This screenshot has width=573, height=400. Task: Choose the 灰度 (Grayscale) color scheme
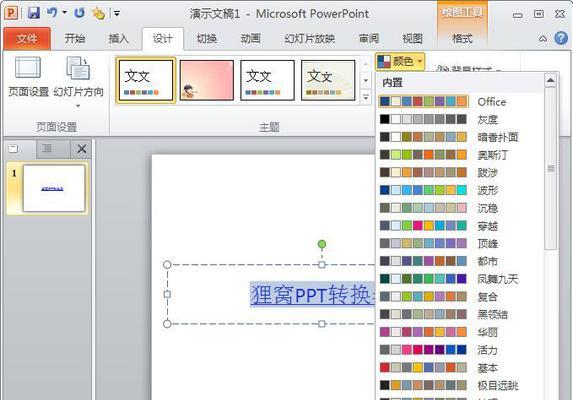click(x=460, y=119)
